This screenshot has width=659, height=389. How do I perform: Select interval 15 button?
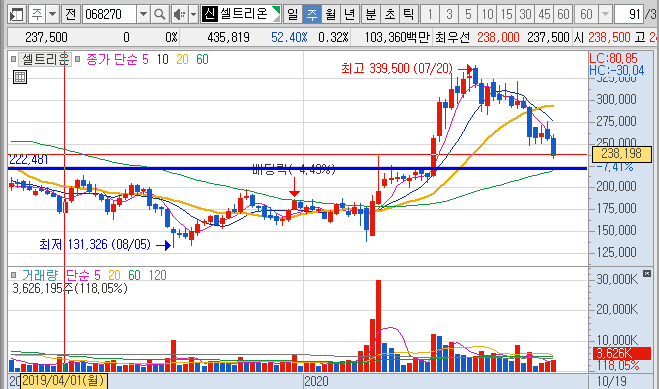(506, 14)
